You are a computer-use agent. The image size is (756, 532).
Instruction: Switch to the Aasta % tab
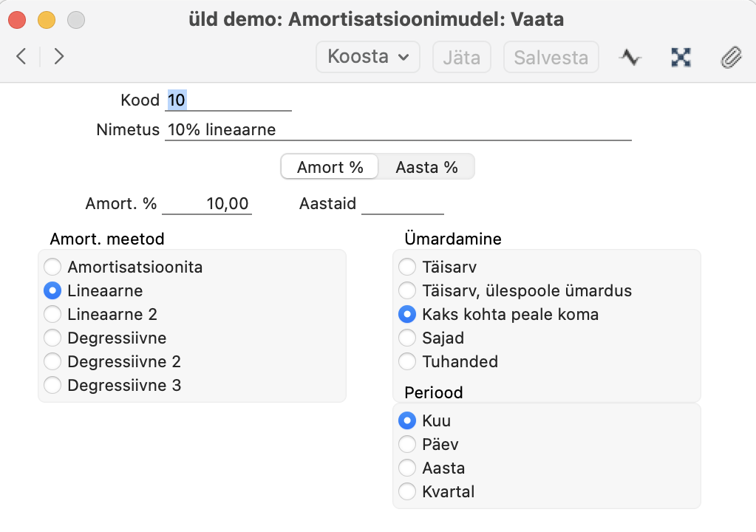tap(426, 167)
